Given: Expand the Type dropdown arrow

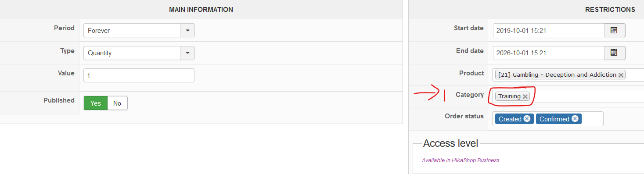Looking at the screenshot, I should (187, 53).
